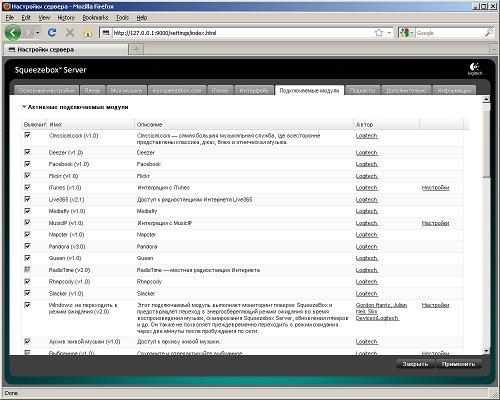500x400 pixels.
Task: Open Настройки link for the Windows standby plugin
Action: tap(435, 305)
